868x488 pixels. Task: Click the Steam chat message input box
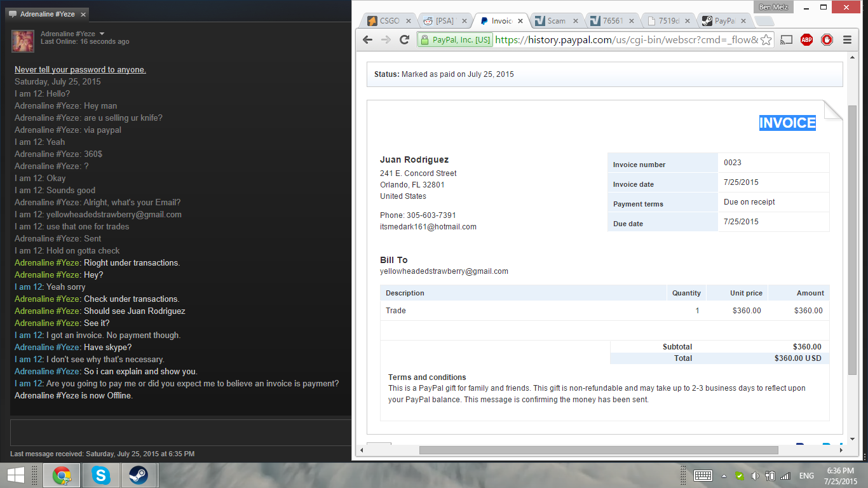pos(180,433)
